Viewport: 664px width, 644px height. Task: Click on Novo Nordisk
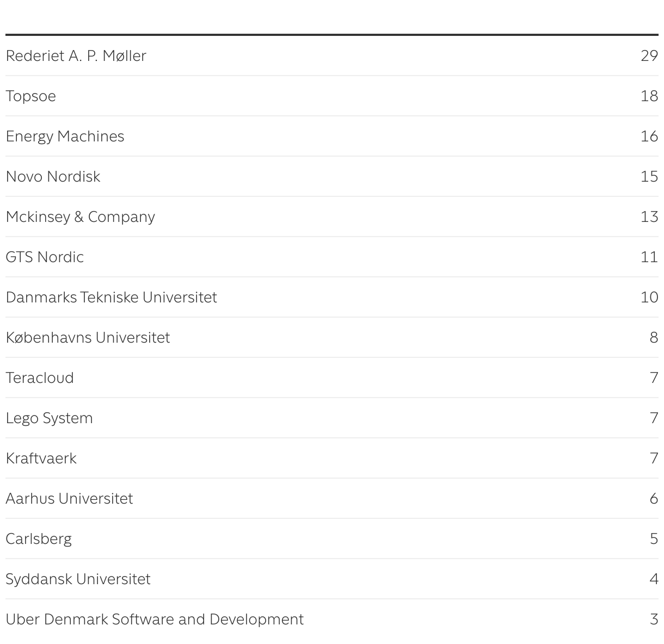point(53,177)
